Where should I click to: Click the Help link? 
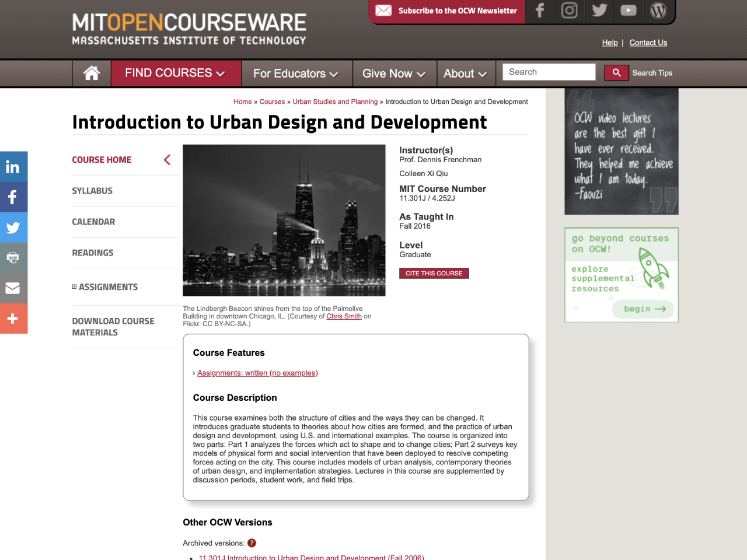pyautogui.click(x=610, y=43)
